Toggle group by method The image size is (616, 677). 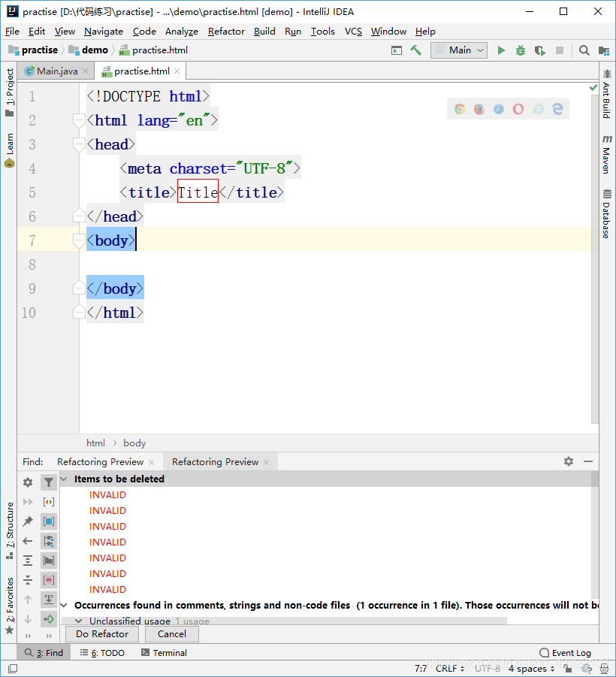49,580
